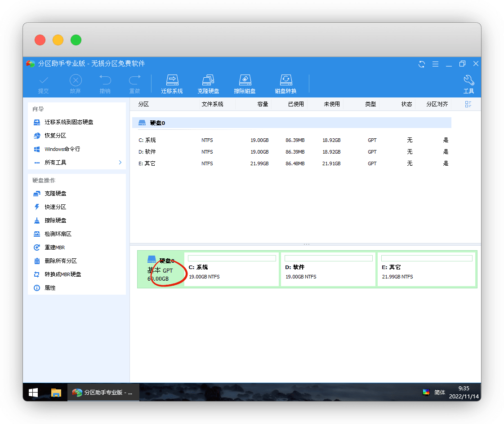Open 恢复分区 from the sidebar

coord(55,136)
